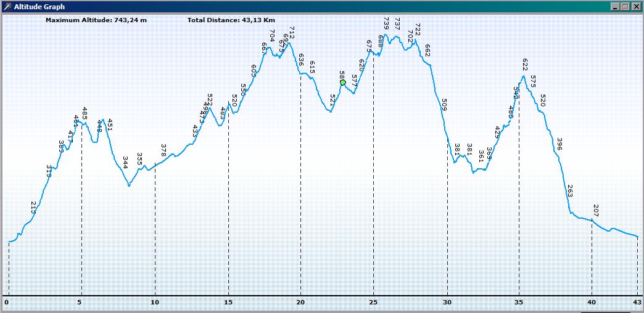Click the 620 altitude label

pyautogui.click(x=361, y=65)
